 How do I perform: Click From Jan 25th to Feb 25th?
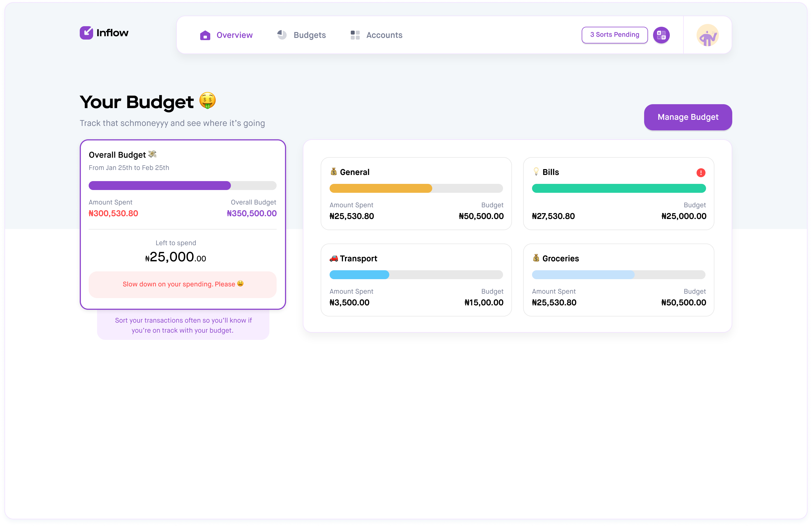[129, 168]
